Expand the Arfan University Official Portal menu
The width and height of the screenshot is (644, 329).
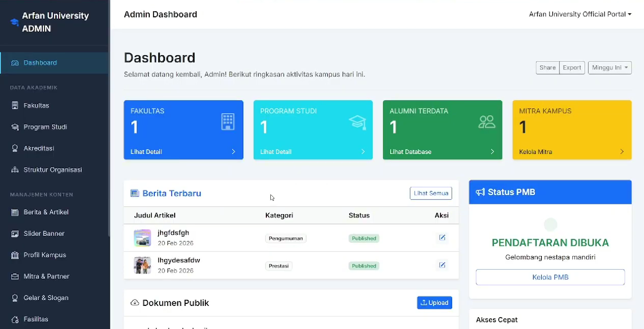tap(580, 14)
